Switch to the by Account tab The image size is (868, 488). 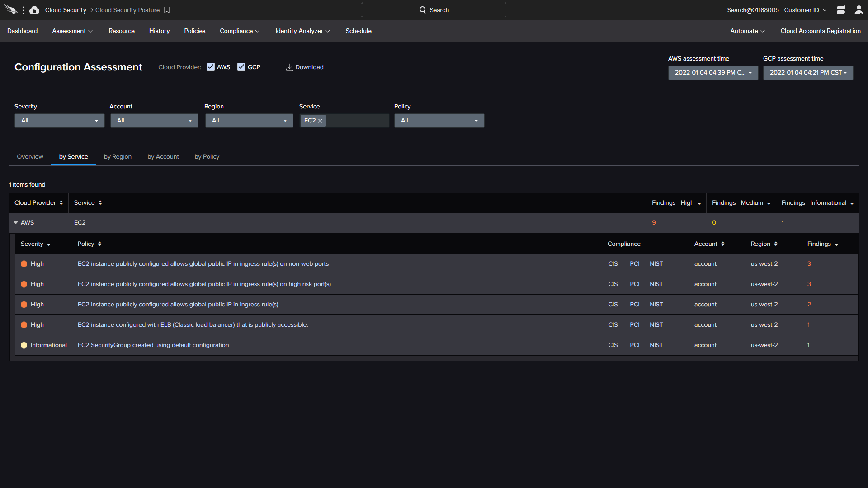pos(163,157)
